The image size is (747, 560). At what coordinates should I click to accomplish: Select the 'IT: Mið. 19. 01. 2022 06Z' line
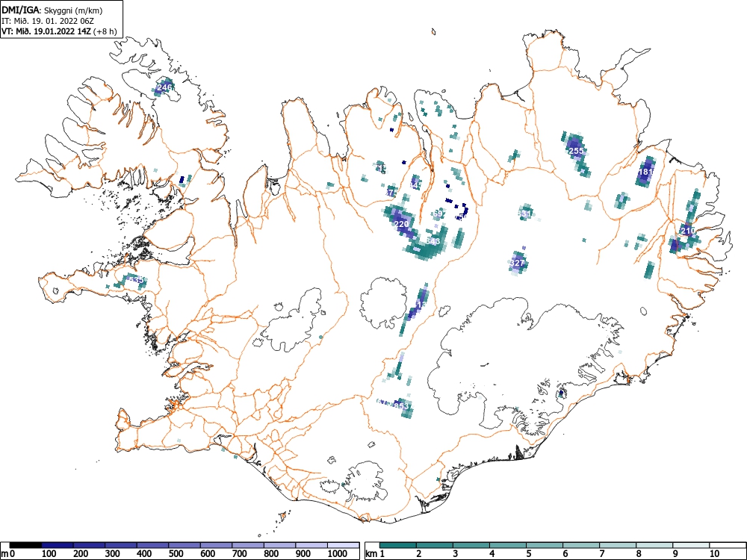(x=46, y=21)
